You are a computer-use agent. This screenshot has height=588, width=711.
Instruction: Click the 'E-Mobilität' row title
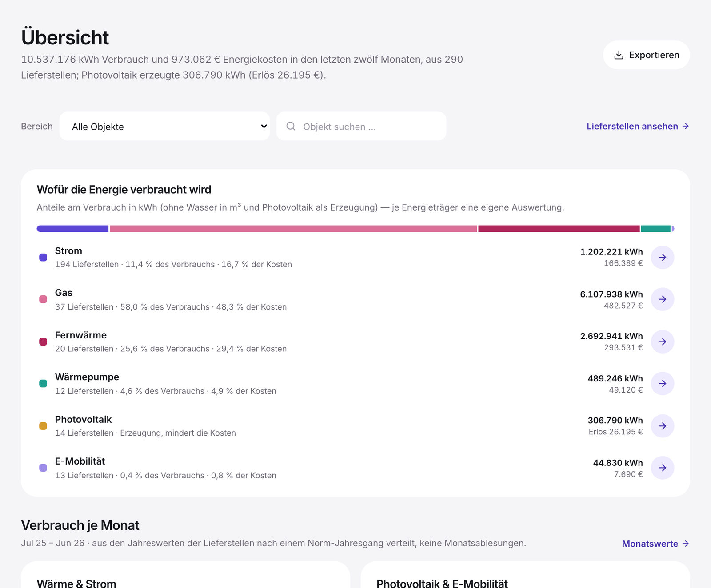[x=80, y=461]
